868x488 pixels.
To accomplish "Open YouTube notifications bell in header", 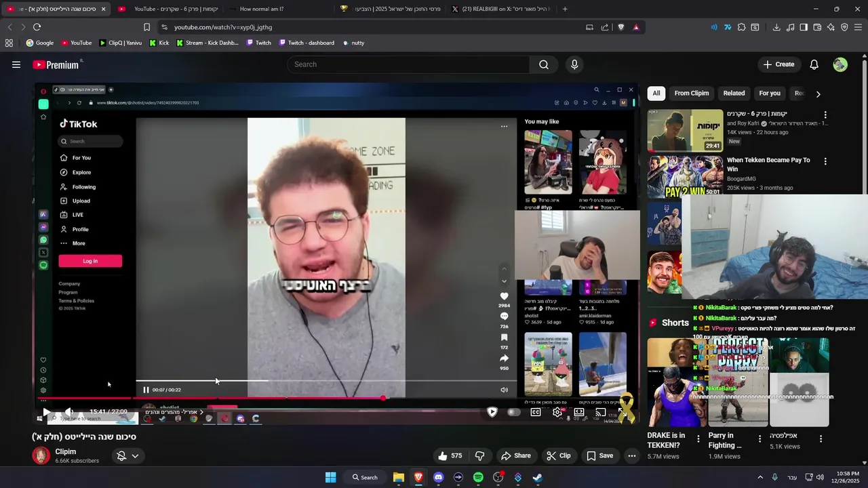I will point(814,64).
